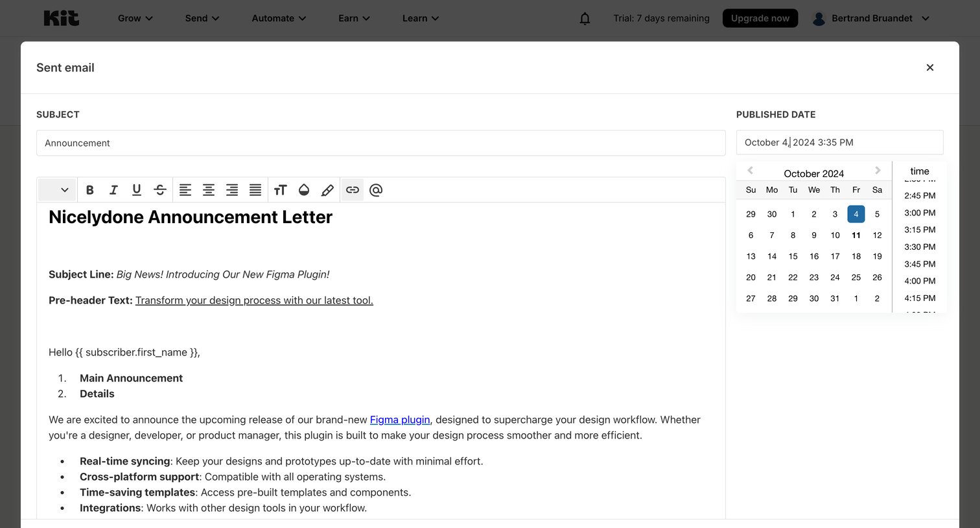Screen dimensions: 980x528
Task: Align text right
Action: click(x=232, y=190)
